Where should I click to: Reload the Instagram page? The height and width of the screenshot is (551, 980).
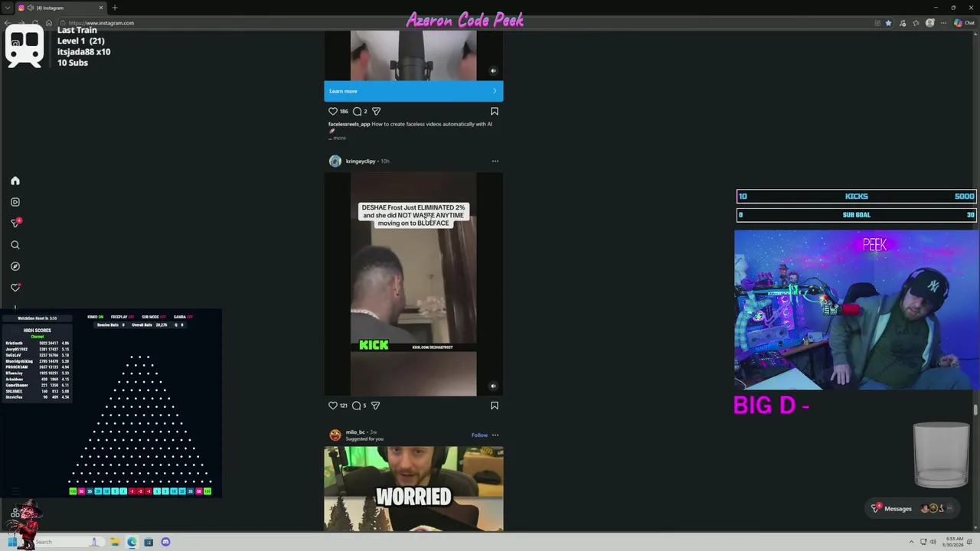(35, 23)
